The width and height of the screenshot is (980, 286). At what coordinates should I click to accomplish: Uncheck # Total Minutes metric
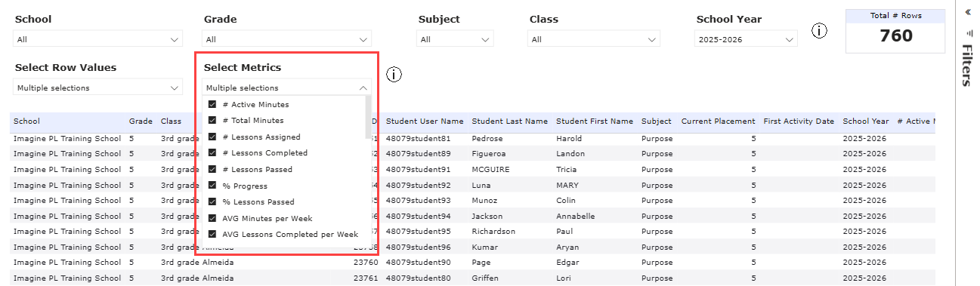click(212, 121)
